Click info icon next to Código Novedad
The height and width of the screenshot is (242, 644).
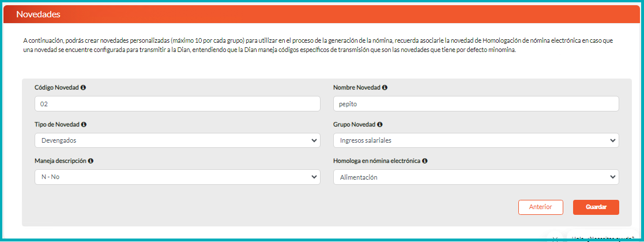point(84,88)
